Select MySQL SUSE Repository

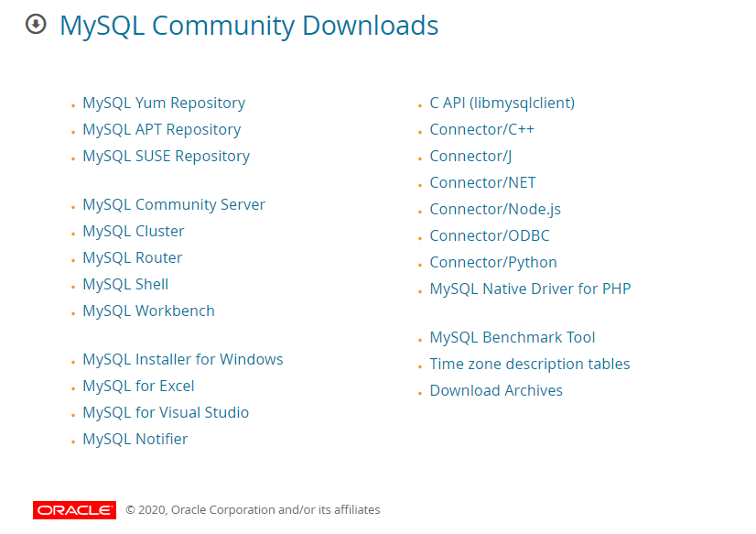pyautogui.click(x=166, y=156)
